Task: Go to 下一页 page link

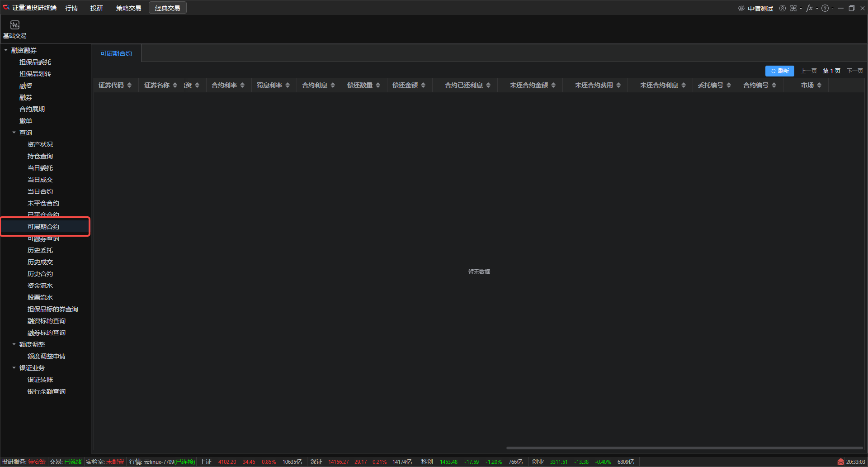Action: 854,71
